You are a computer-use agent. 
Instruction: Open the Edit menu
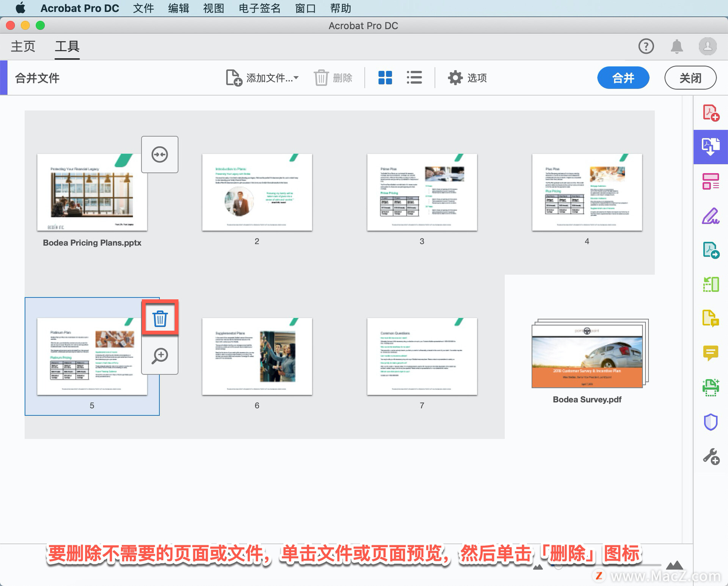tap(179, 8)
